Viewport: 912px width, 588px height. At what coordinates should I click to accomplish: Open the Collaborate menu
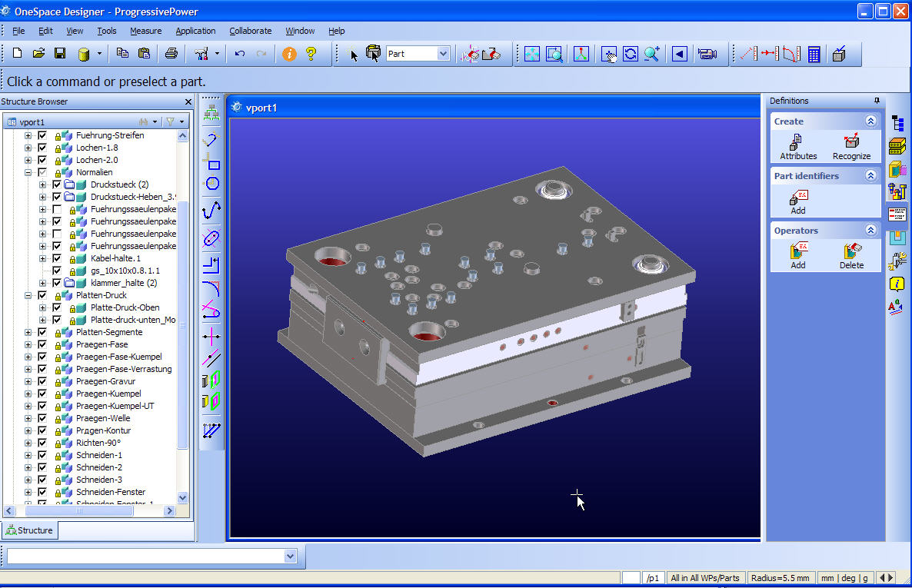(x=250, y=31)
